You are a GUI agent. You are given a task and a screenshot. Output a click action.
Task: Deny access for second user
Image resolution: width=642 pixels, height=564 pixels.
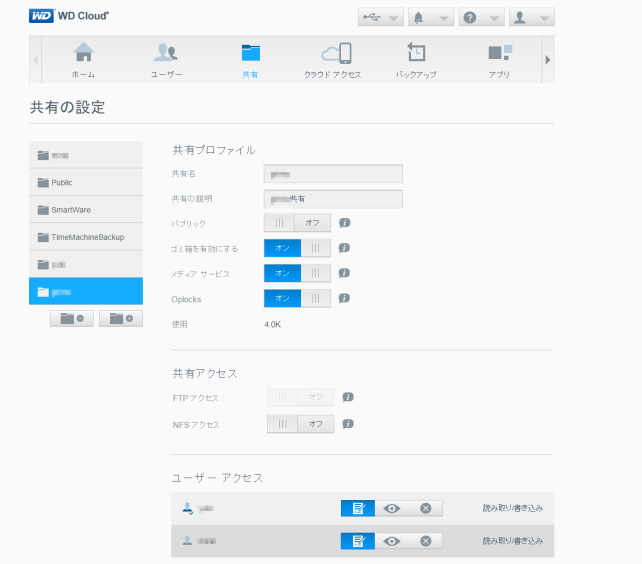tap(426, 541)
